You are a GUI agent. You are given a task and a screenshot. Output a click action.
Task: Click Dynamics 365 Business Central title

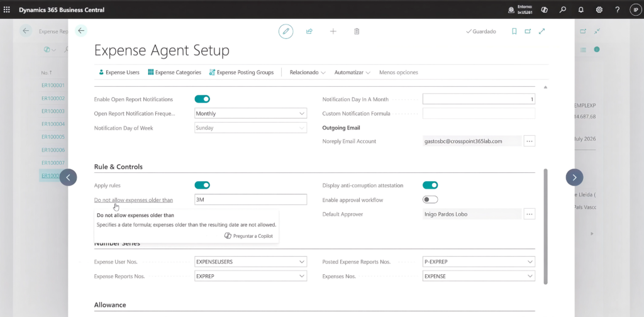pyautogui.click(x=62, y=10)
